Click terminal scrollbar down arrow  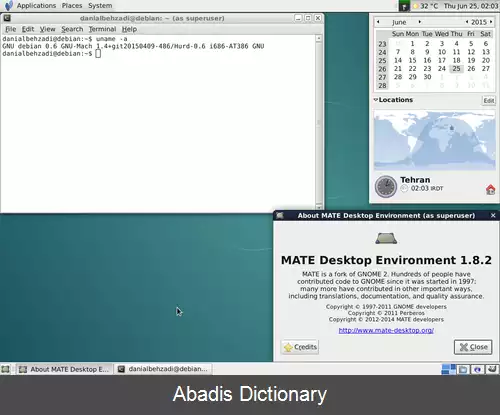pyautogui.click(x=319, y=207)
